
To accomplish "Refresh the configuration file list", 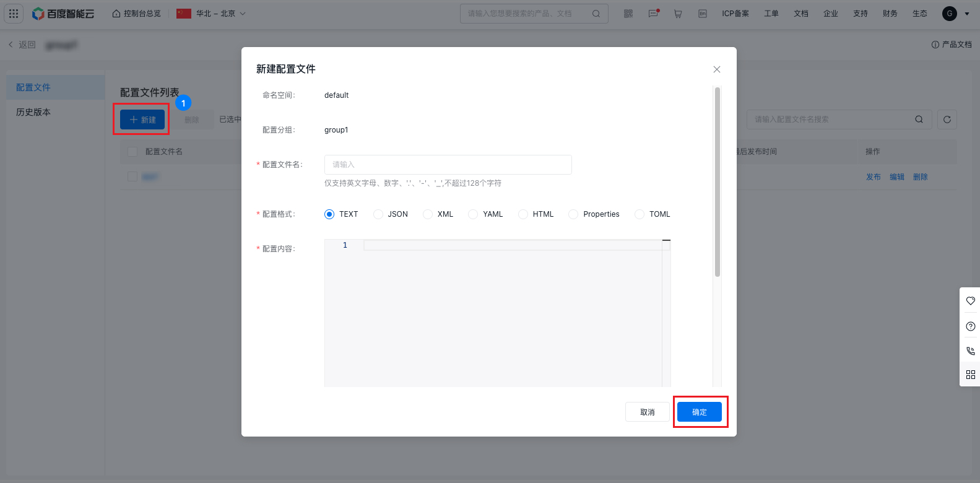I will (947, 120).
